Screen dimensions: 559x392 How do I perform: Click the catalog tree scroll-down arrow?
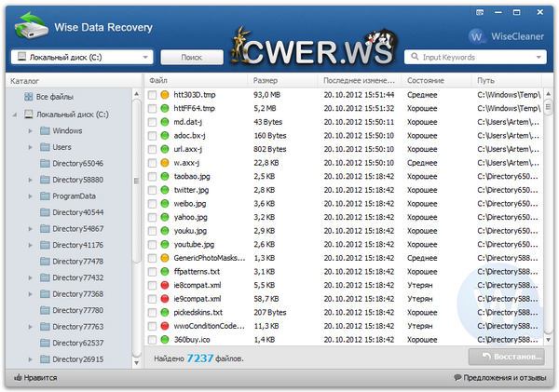tap(136, 363)
